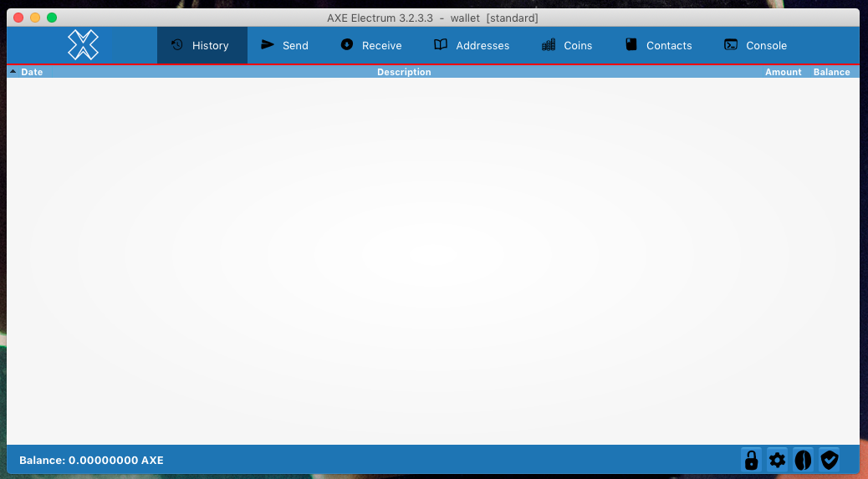Sort history by Date column
Viewport: 868px width, 479px height.
32,72
